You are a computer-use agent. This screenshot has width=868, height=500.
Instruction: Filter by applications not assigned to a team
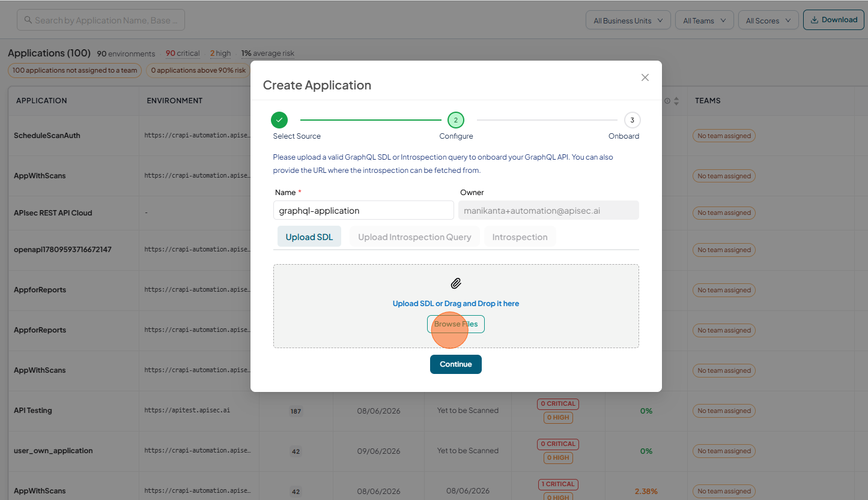tap(75, 70)
